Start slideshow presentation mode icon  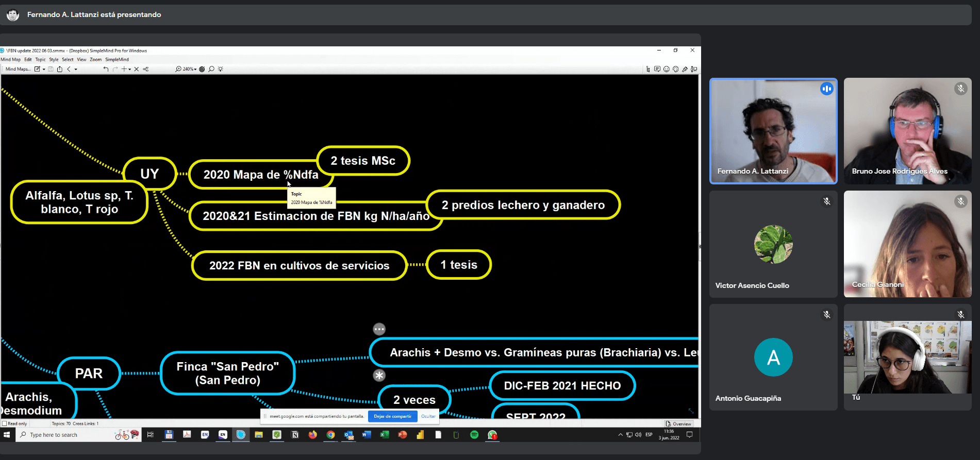pos(694,69)
